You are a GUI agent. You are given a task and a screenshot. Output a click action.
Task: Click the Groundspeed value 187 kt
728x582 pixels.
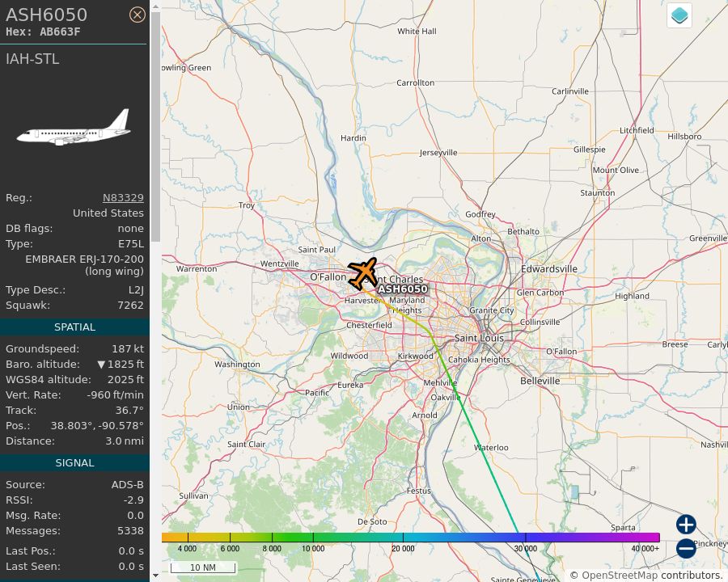(x=128, y=348)
